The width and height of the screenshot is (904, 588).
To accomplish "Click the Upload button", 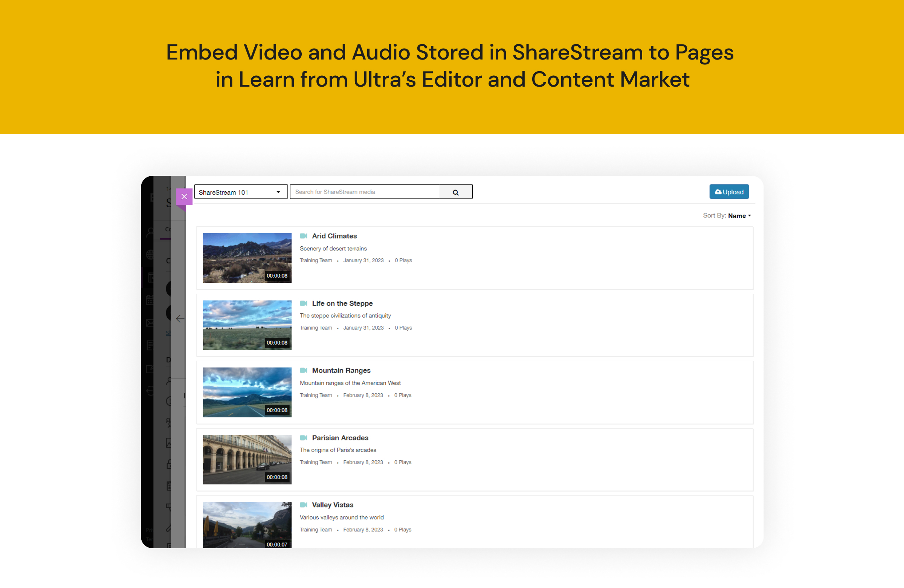I will [728, 192].
